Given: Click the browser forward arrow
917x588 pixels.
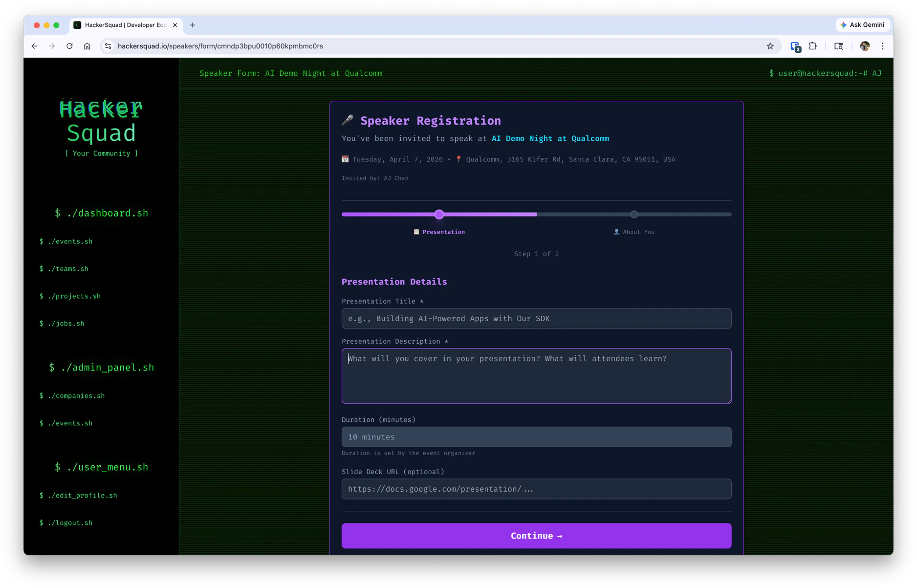Looking at the screenshot, I should tap(52, 46).
